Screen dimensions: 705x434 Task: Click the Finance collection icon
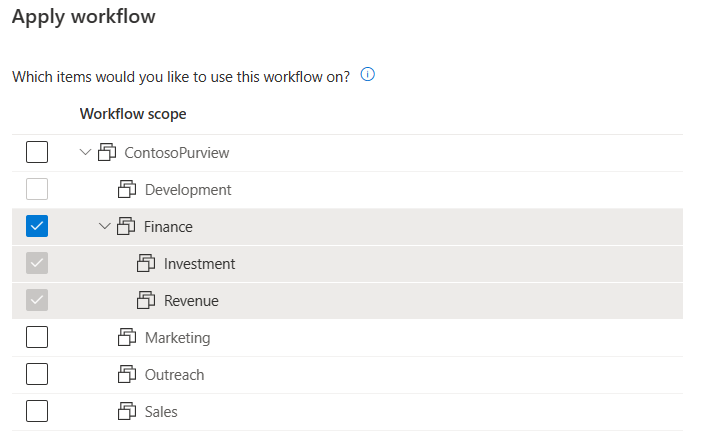coord(126,226)
